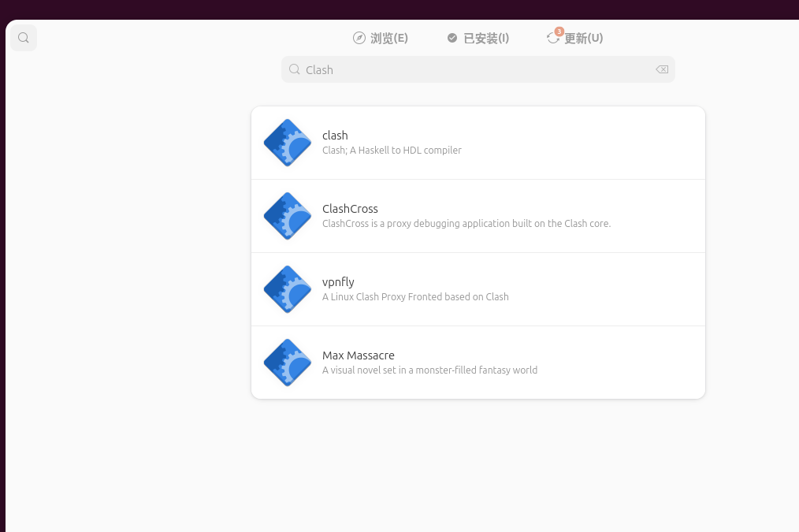Viewport: 799px width, 532px height.
Task: Open the clash snap package icon
Action: [288, 143]
